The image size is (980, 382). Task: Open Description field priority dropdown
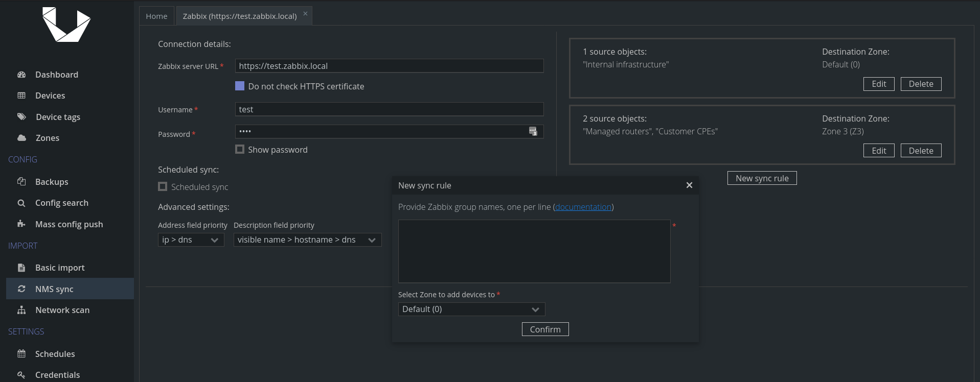pyautogui.click(x=308, y=240)
